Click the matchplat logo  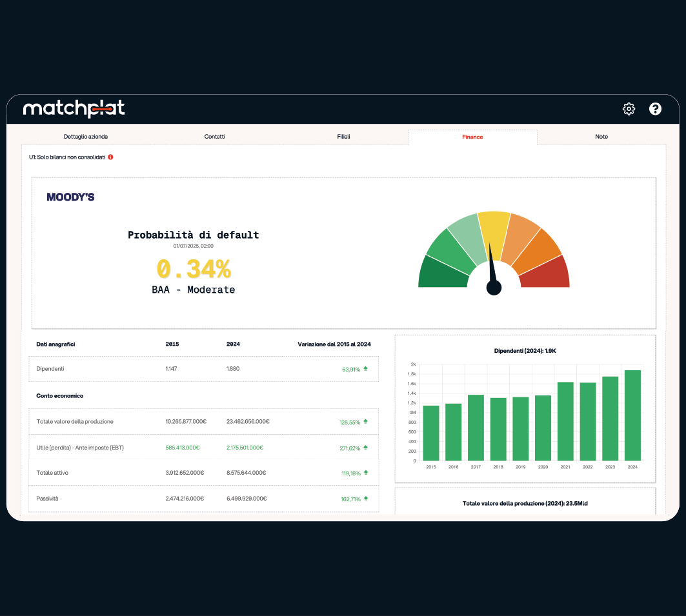(74, 108)
